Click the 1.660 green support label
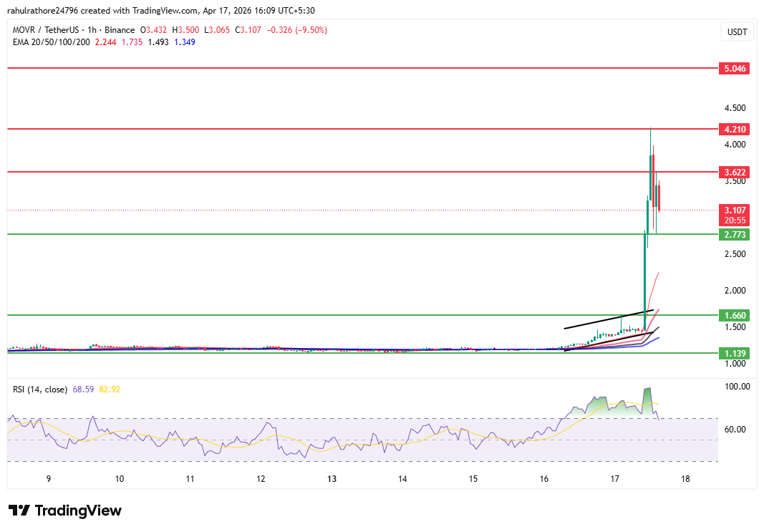Screen dimensions: 764x532 734,315
